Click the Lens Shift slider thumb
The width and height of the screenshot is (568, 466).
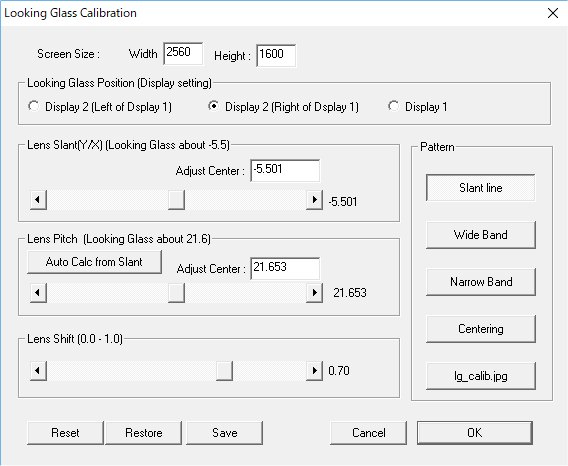click(x=224, y=371)
